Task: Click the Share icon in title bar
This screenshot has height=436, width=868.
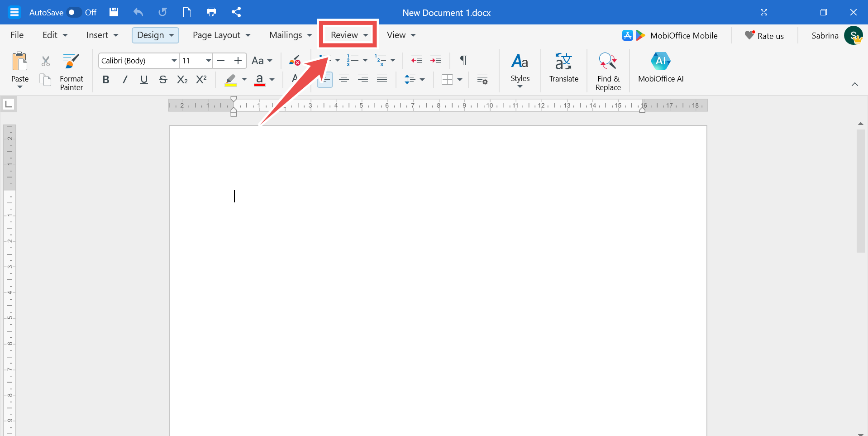Action: point(236,12)
